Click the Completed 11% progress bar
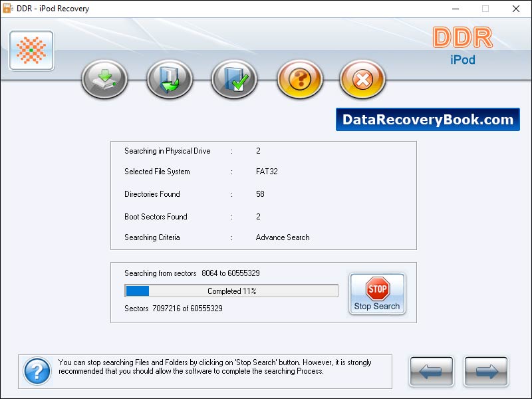The image size is (532, 399). tap(229, 291)
